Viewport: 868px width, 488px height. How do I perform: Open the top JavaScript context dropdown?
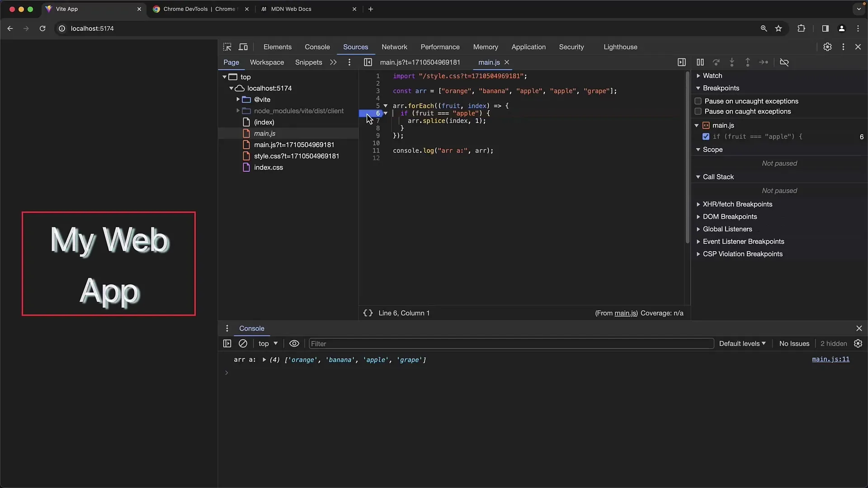[x=268, y=344]
